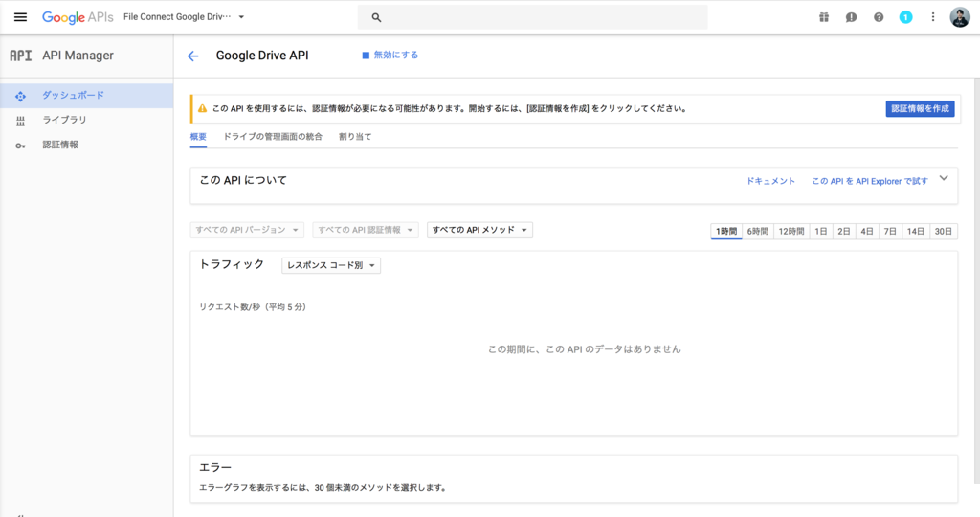This screenshot has width=980, height=517.
Task: Click the warning triangle icon in the banner
Action: 202,109
